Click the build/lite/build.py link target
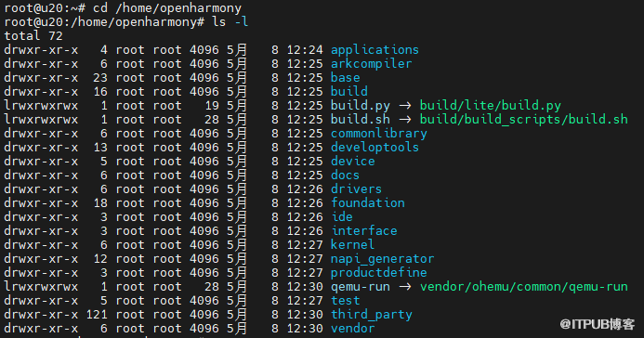The image size is (644, 338). tap(490, 106)
